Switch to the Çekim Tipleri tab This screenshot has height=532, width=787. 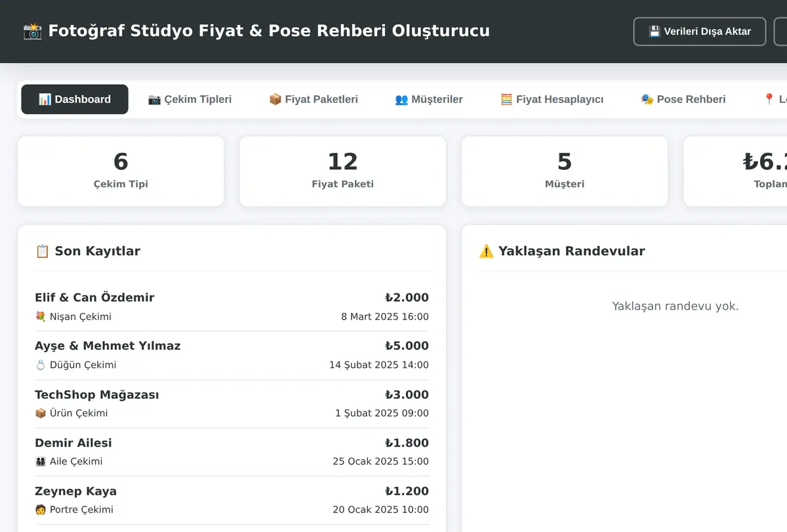pyautogui.click(x=190, y=100)
